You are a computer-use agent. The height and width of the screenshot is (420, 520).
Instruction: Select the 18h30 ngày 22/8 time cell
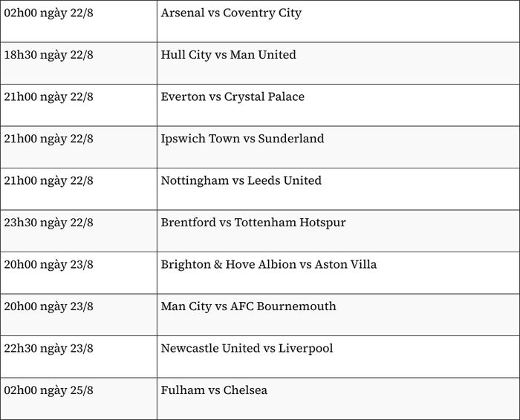click(79, 63)
